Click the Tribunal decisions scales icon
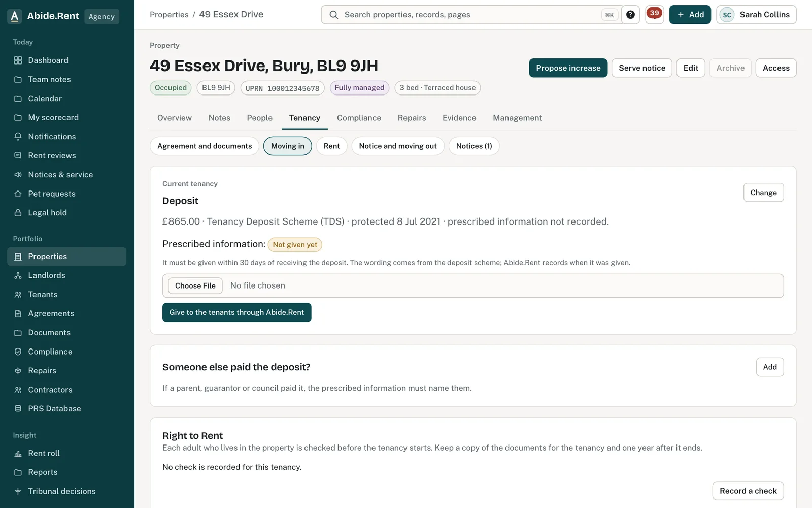Image resolution: width=812 pixels, height=508 pixels. [x=18, y=491]
